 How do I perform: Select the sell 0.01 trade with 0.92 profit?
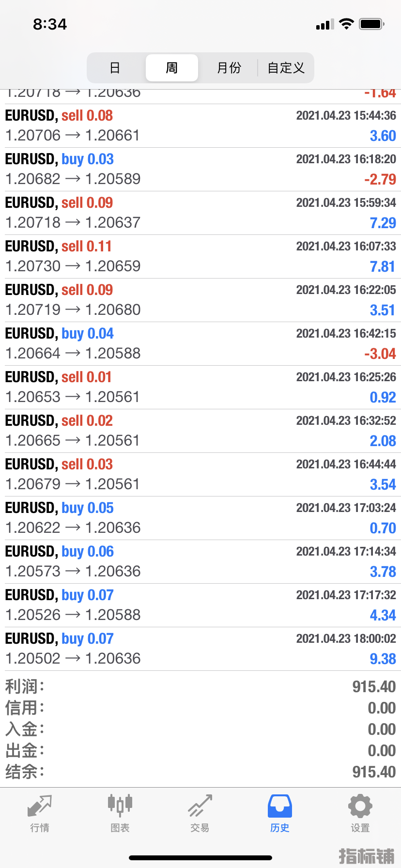(x=200, y=387)
